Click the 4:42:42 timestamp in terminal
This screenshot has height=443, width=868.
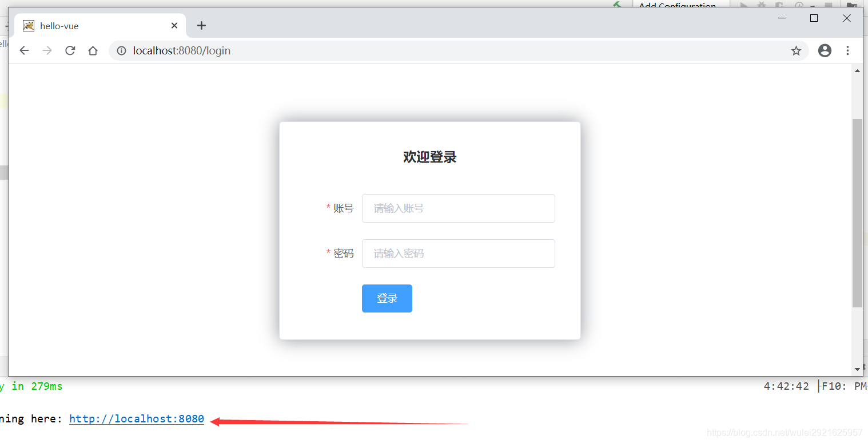coord(786,386)
